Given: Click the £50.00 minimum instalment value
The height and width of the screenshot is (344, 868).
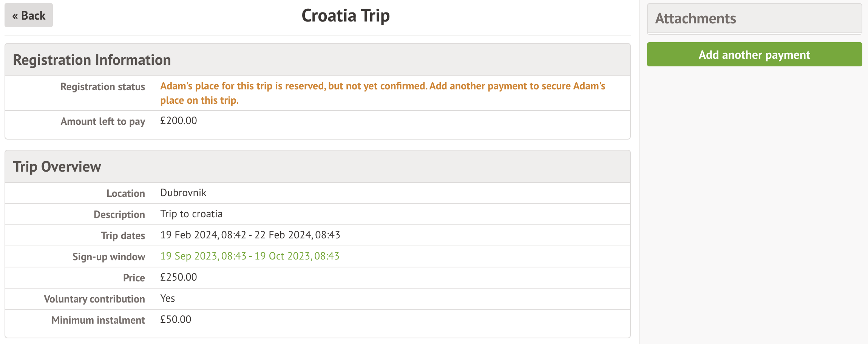Looking at the screenshot, I should tap(176, 319).
